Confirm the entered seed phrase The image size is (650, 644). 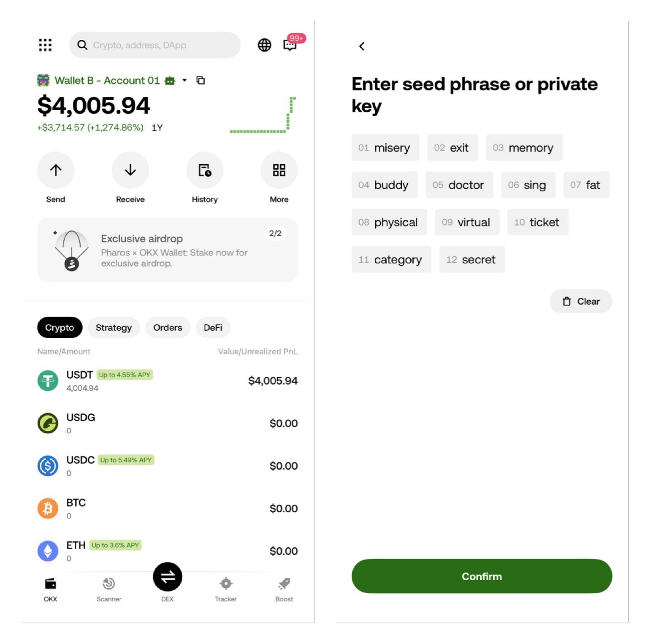482,576
